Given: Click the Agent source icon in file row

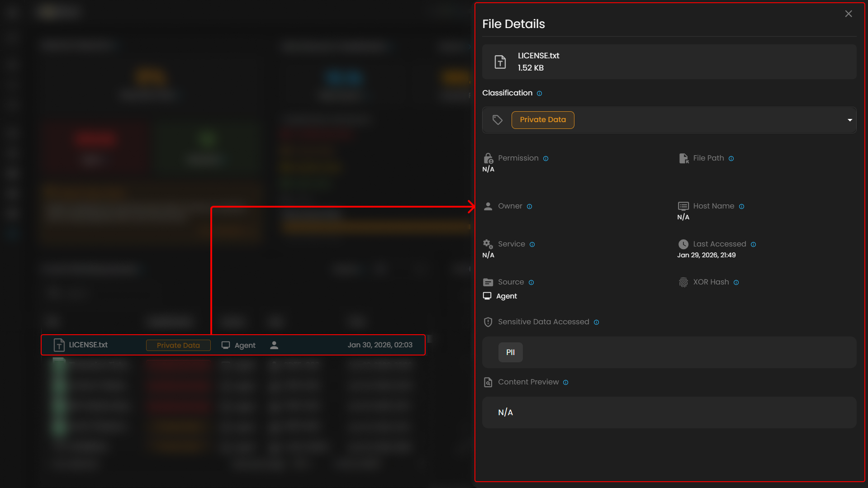Looking at the screenshot, I should [x=226, y=346].
